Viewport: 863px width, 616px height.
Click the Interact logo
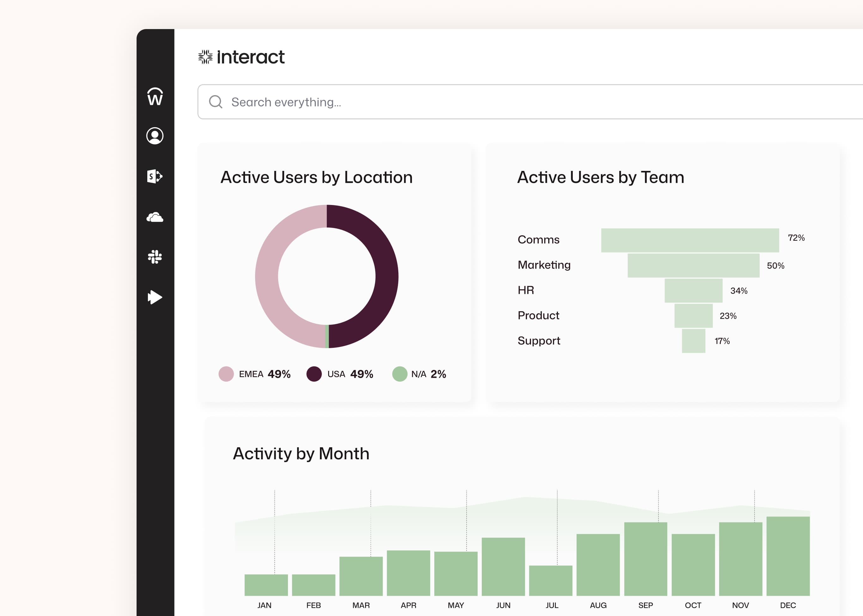click(241, 57)
